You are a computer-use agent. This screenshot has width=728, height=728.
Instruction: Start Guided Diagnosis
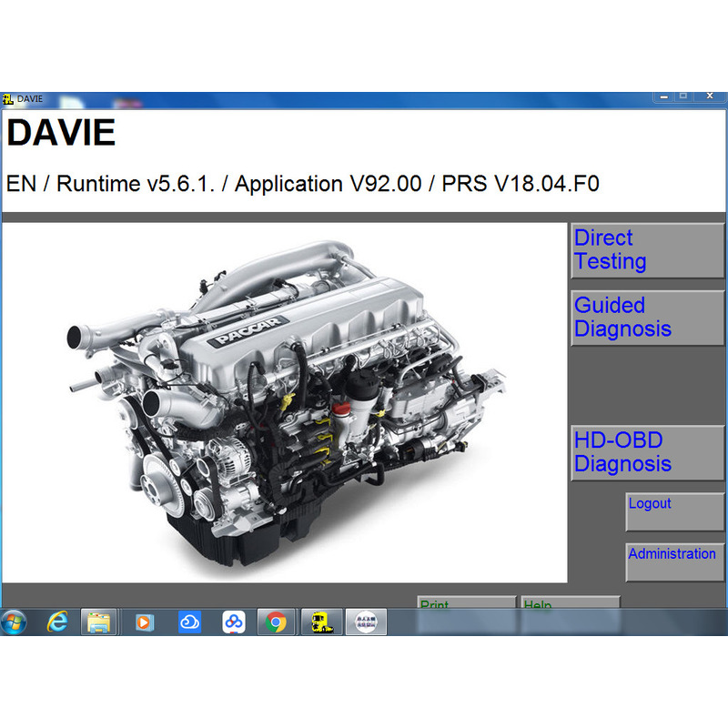pos(647,318)
